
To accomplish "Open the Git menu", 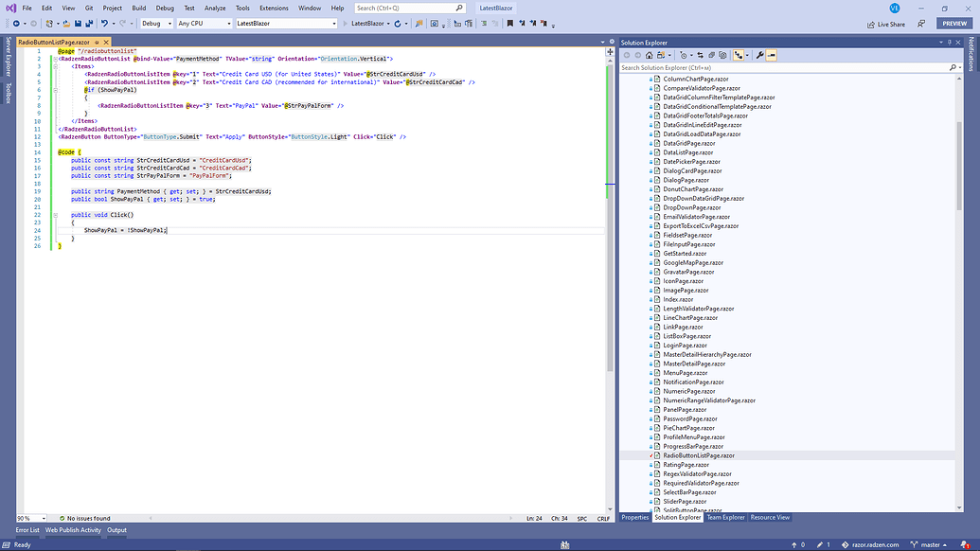I will (x=88, y=7).
